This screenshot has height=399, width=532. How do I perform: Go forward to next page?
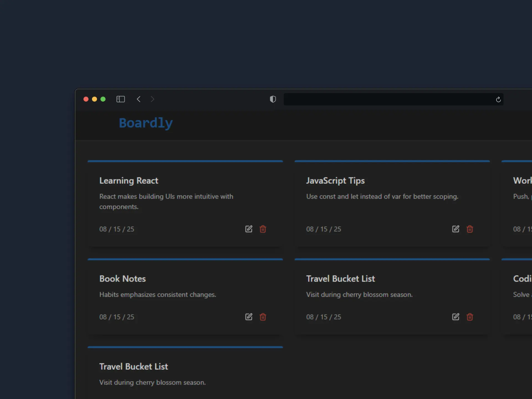point(152,99)
